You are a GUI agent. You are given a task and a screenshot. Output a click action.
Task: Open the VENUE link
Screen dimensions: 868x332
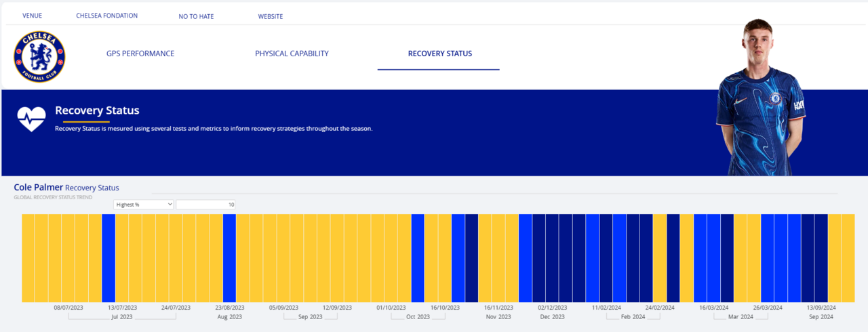[32, 16]
